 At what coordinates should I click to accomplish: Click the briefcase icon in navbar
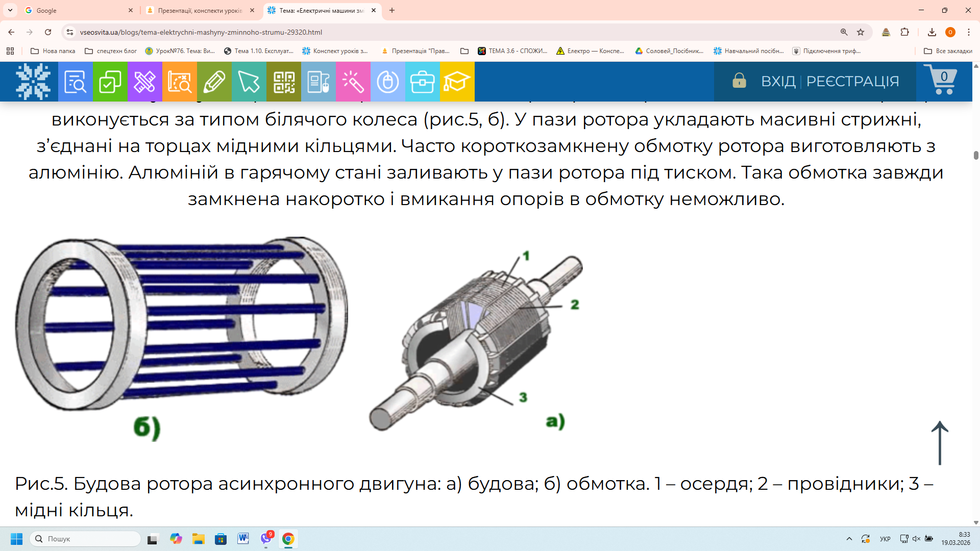coord(422,82)
